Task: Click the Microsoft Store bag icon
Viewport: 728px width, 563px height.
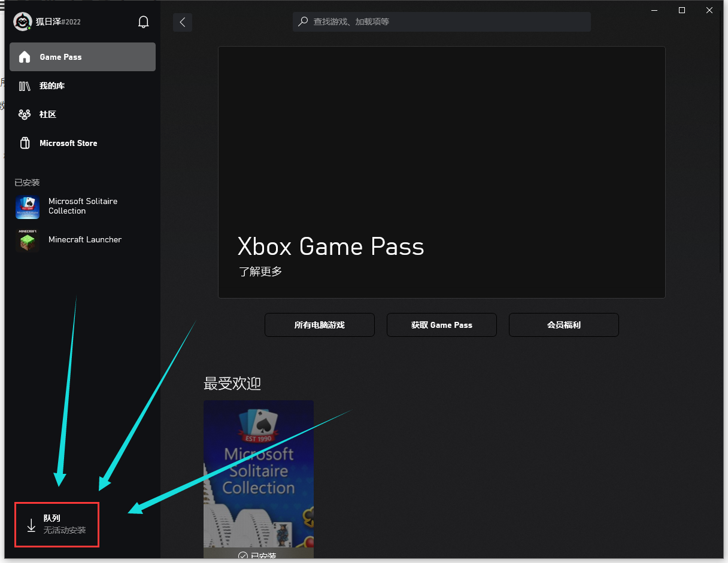Action: 25,144
